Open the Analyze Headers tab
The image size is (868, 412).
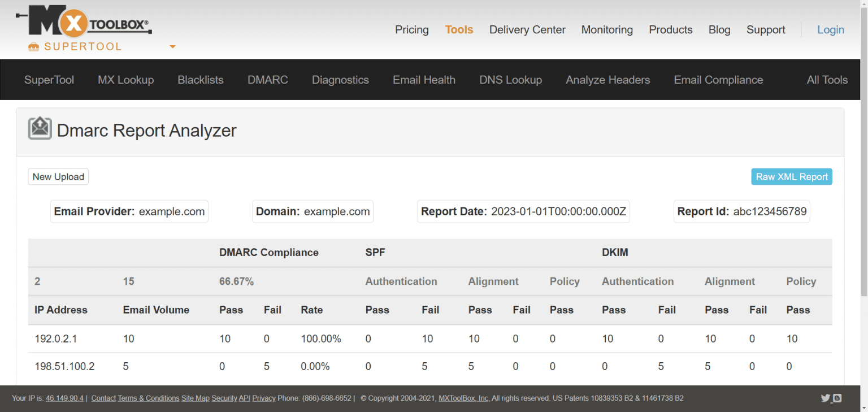tap(607, 80)
